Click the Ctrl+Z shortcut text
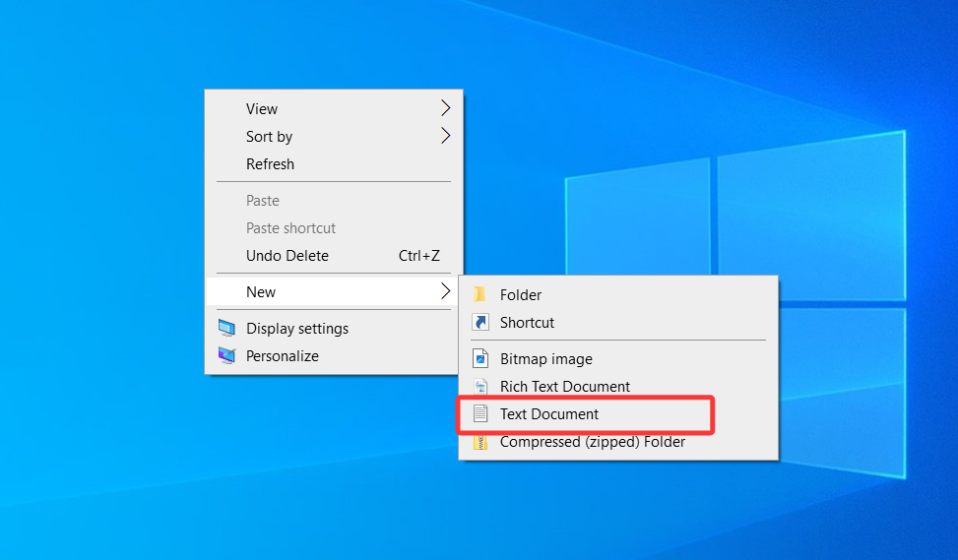The image size is (958, 560). tap(419, 255)
